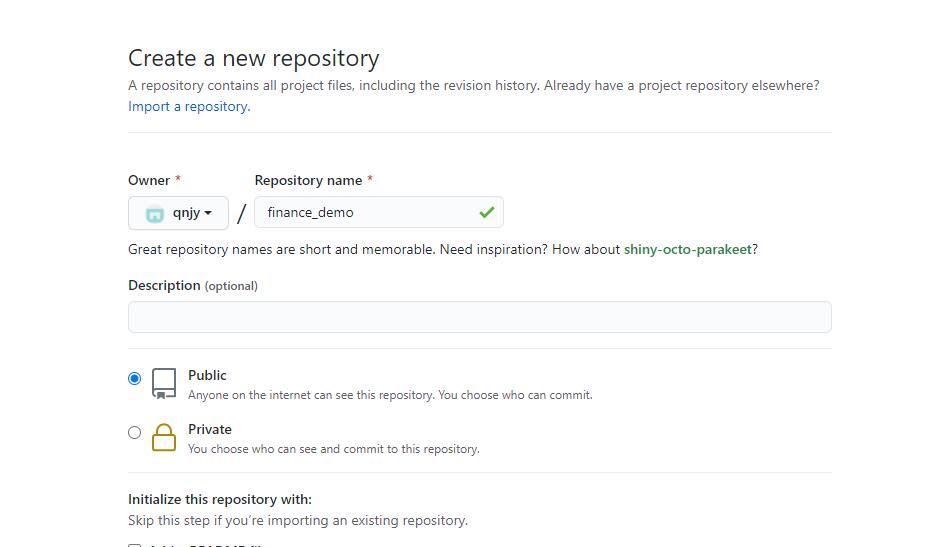The image size is (942, 547).
Task: Click the Repository name field label
Action: [308, 180]
